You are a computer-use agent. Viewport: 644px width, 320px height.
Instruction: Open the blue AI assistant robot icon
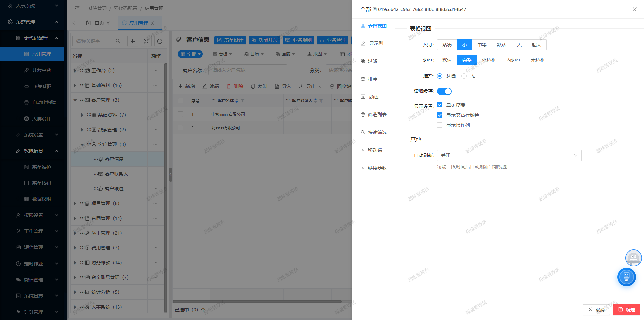pyautogui.click(x=627, y=277)
